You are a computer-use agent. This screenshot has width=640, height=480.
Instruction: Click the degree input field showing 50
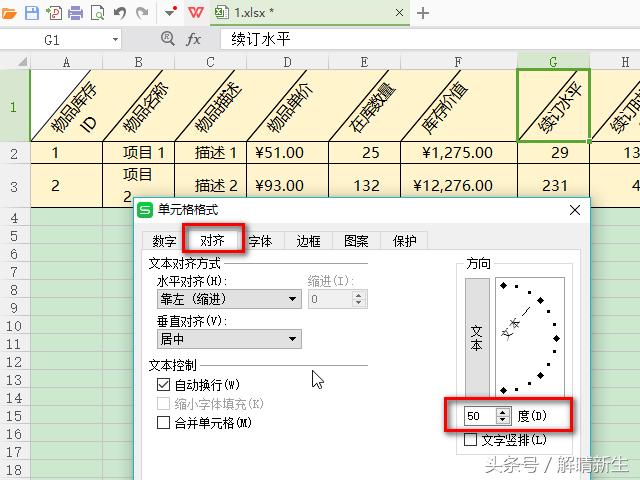pyautogui.click(x=480, y=416)
